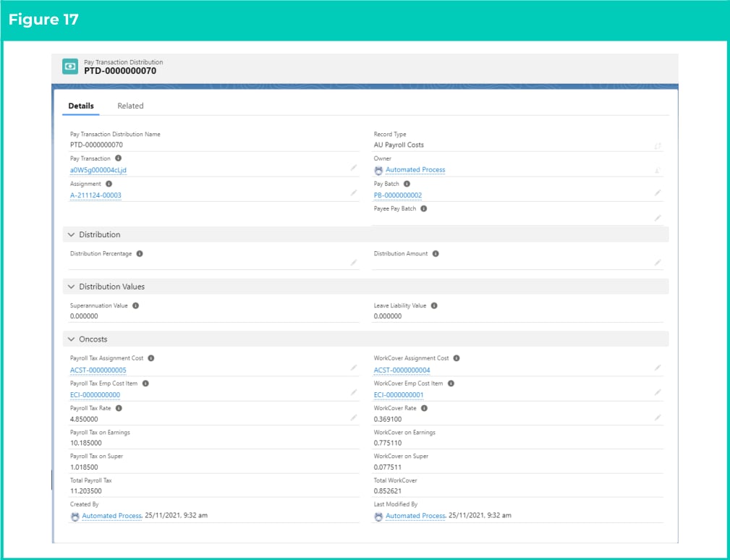
Task: Click WorkCover Rate value 0.369100
Action: pyautogui.click(x=387, y=419)
